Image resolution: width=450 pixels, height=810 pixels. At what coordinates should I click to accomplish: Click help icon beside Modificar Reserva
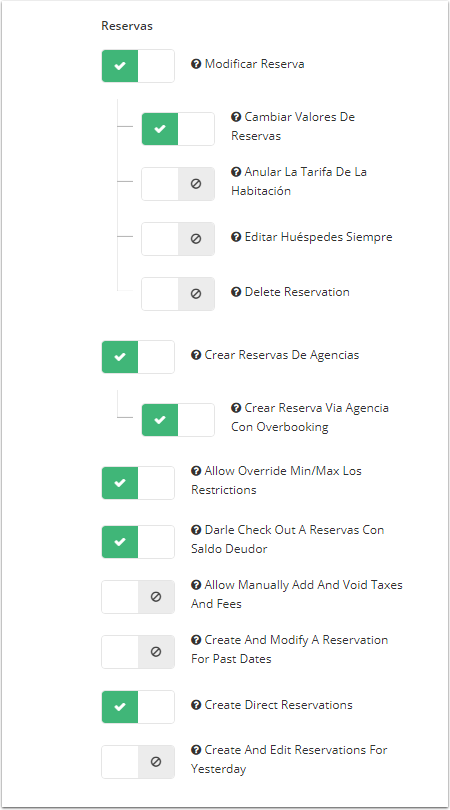pos(196,65)
